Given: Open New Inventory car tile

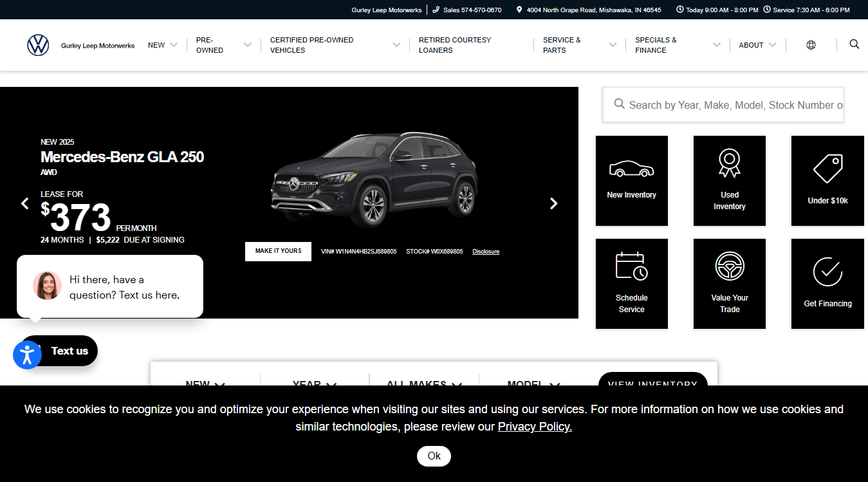Looking at the screenshot, I should pyautogui.click(x=632, y=181).
